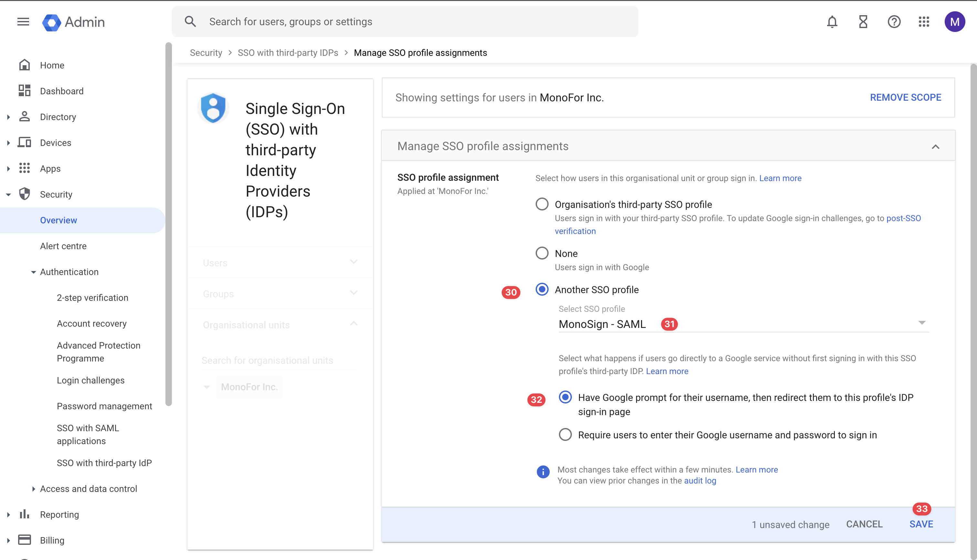Open the Google apps grid

click(x=924, y=22)
